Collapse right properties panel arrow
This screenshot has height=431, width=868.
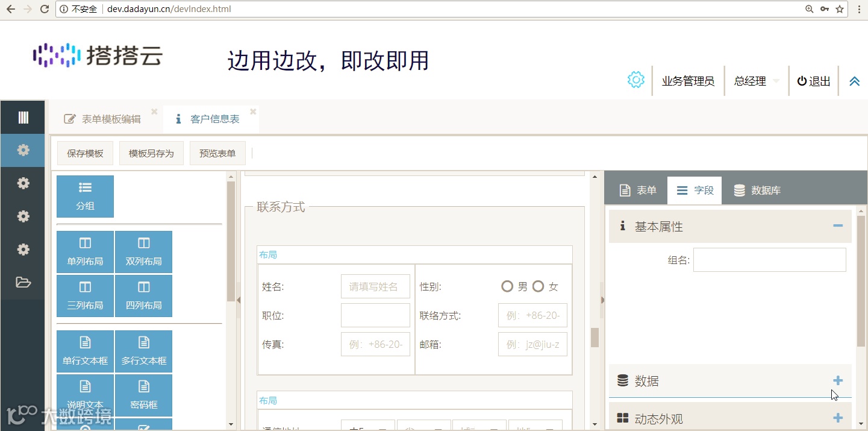(602, 300)
